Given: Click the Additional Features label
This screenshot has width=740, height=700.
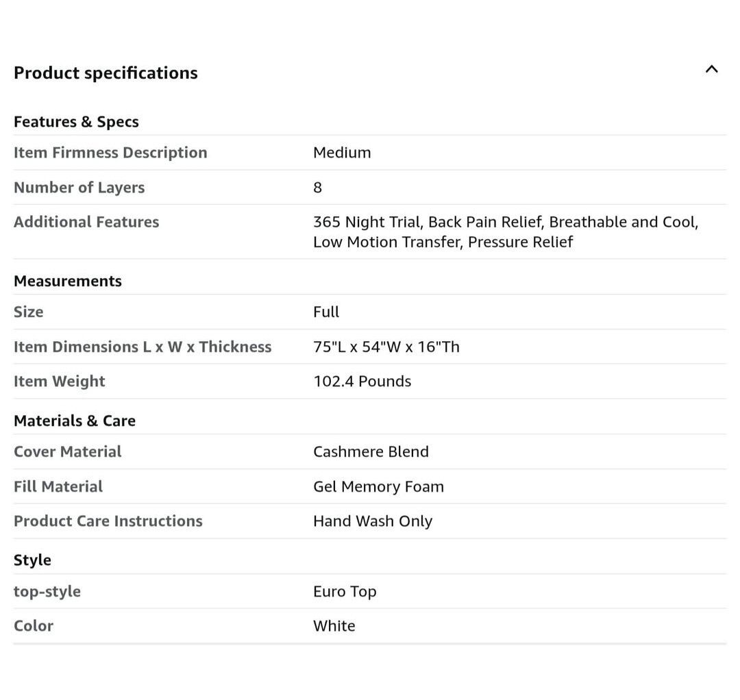Looking at the screenshot, I should point(86,222).
